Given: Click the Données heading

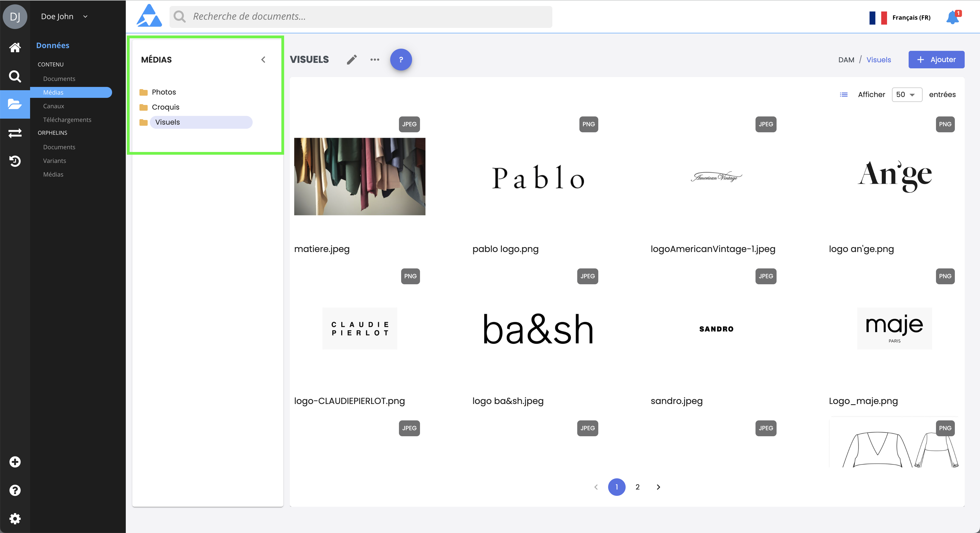Looking at the screenshot, I should 52,45.
